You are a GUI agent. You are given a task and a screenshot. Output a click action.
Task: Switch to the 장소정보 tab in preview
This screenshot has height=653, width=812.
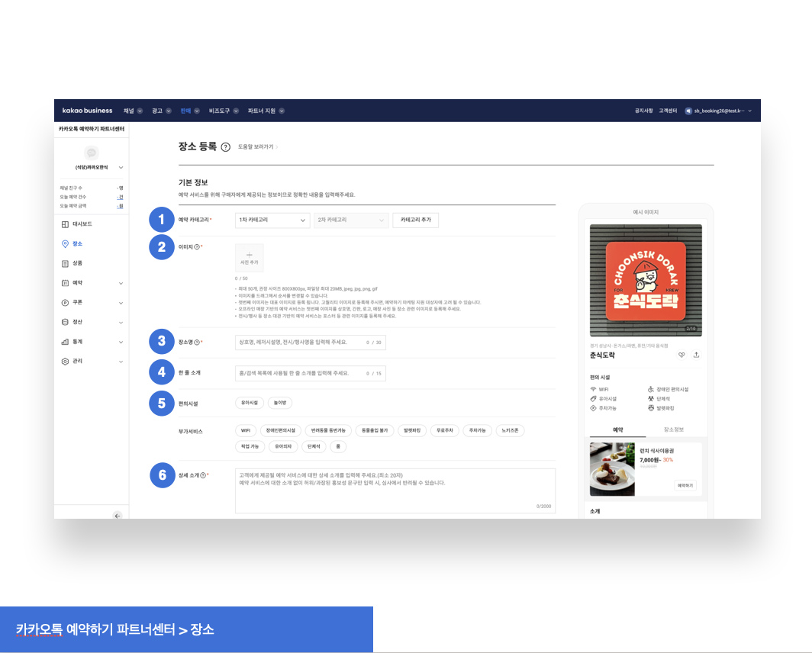pos(673,429)
